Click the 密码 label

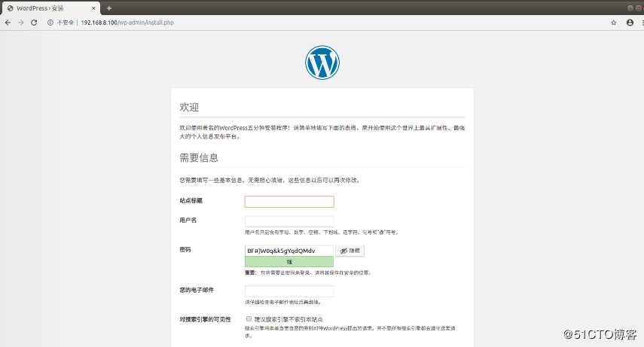click(x=185, y=249)
